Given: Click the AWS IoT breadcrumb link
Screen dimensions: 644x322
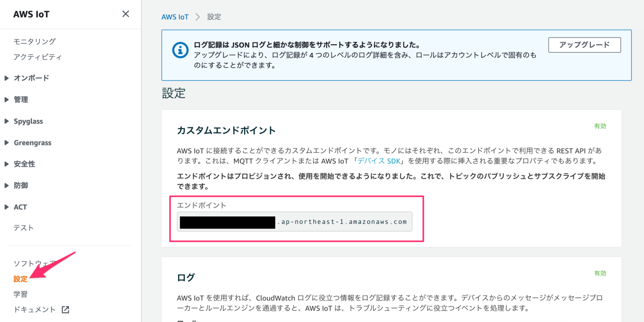Looking at the screenshot, I should pyautogui.click(x=175, y=16).
